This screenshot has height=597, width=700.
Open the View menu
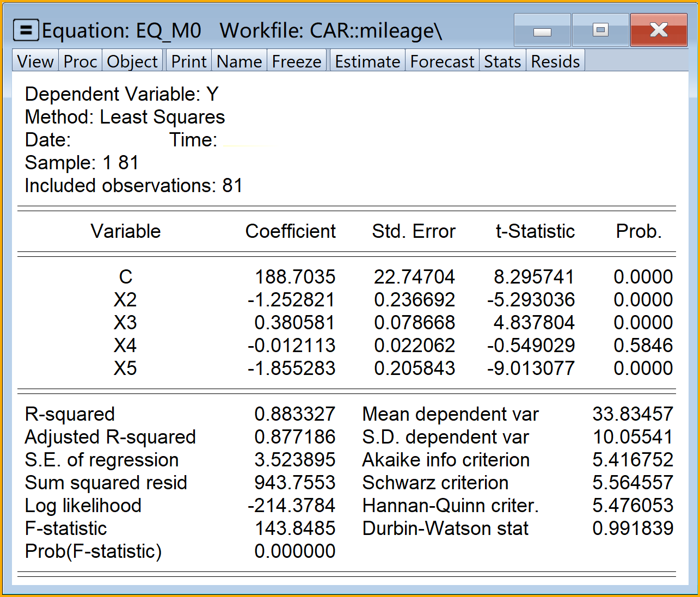[35, 61]
